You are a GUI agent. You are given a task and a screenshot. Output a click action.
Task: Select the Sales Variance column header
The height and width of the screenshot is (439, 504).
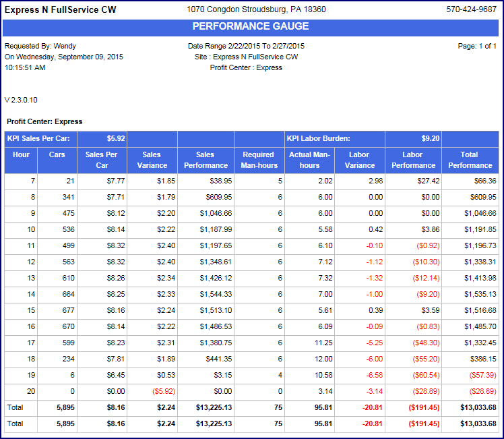pos(152,160)
